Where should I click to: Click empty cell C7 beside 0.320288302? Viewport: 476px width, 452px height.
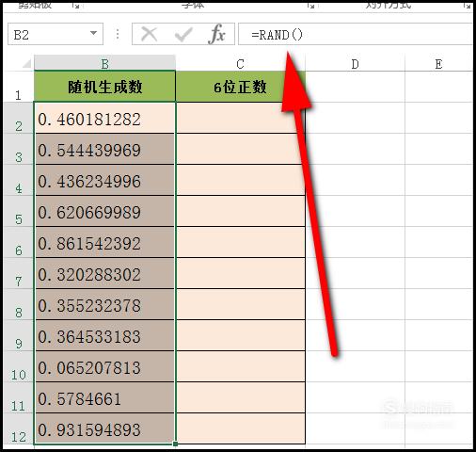tap(240, 273)
